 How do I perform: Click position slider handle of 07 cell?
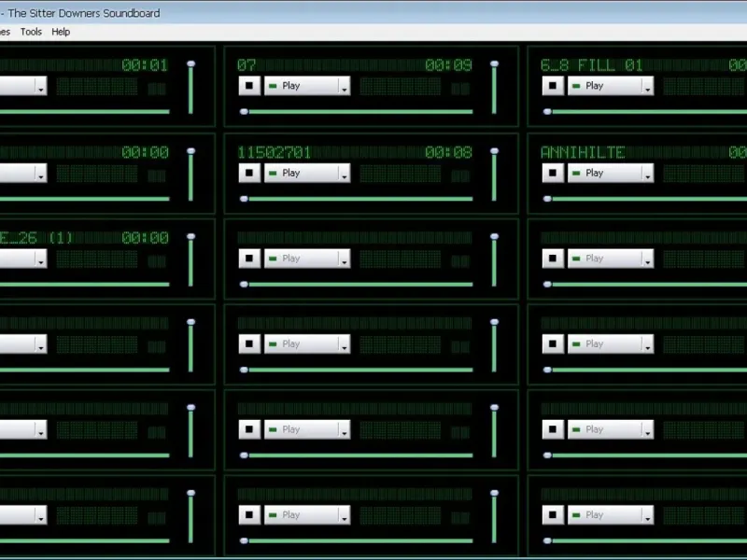tap(244, 112)
